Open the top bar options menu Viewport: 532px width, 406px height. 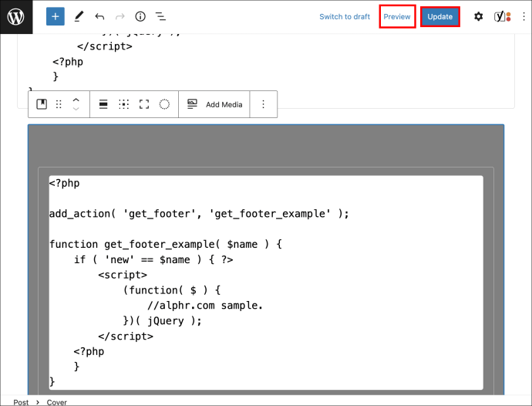point(524,17)
